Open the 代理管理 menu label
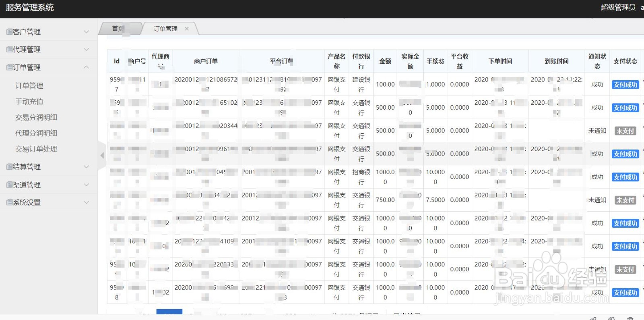This screenshot has width=644, height=320. [27, 50]
